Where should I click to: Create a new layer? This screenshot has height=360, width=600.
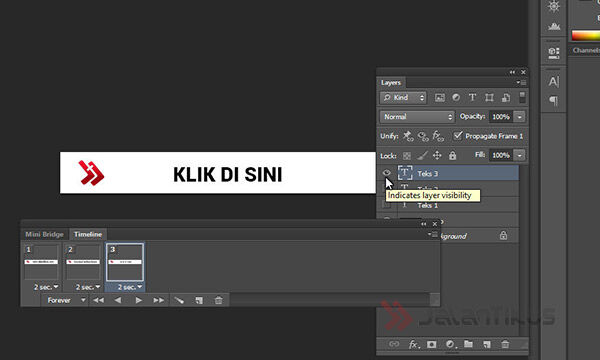pyautogui.click(x=487, y=344)
